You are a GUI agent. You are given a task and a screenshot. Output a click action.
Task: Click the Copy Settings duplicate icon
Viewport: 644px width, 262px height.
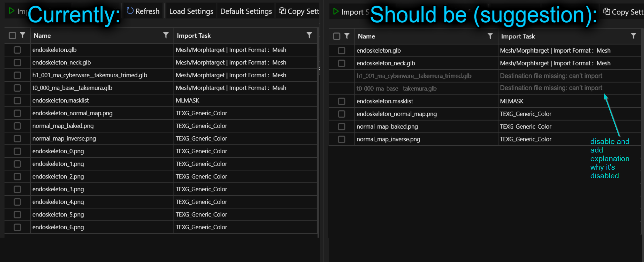282,11
